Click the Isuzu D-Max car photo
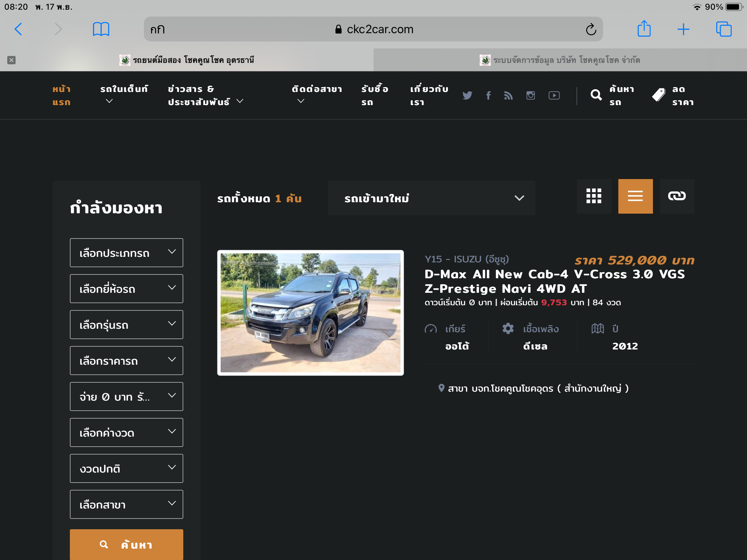This screenshot has height=560, width=747. point(310,313)
